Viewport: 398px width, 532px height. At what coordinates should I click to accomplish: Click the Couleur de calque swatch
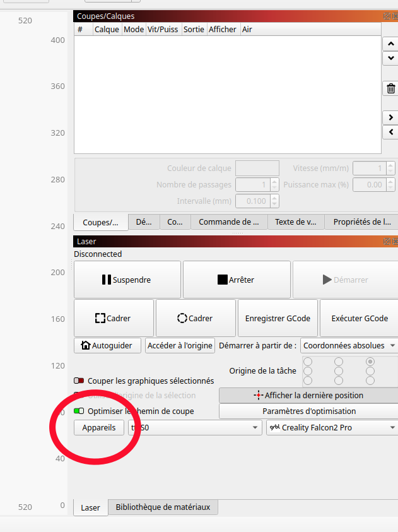[257, 168]
